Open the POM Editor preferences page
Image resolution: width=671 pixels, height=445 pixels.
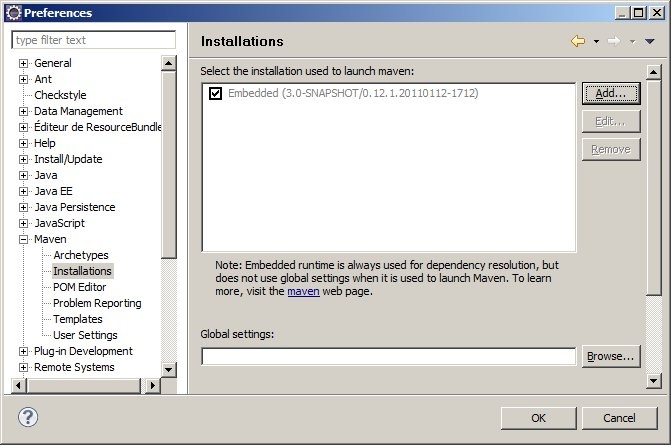[79, 287]
